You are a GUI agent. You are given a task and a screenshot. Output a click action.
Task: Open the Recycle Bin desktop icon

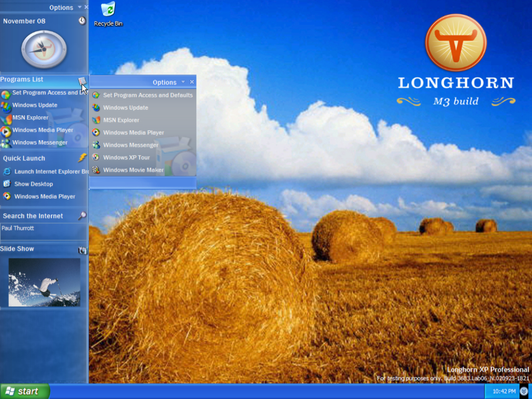pyautogui.click(x=108, y=14)
